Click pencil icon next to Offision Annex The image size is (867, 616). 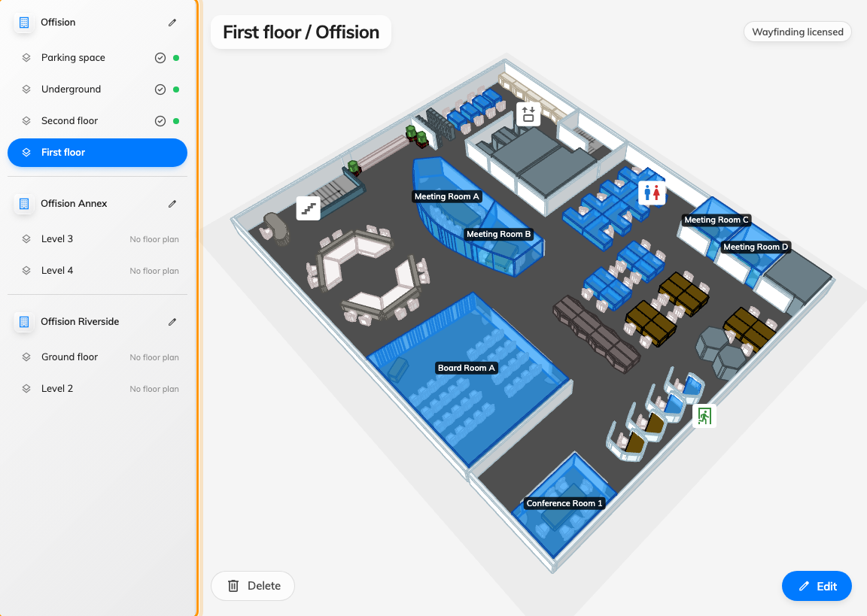172,204
